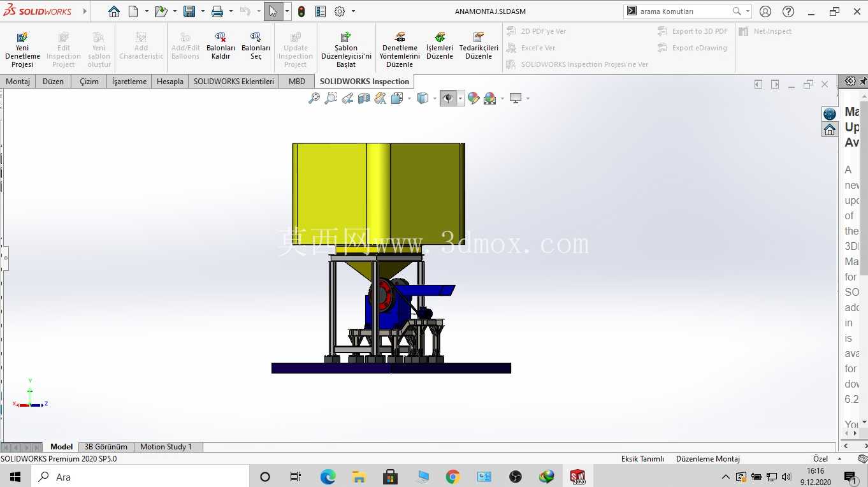
Task: Launch Şablon Düzenleyicisi'ni Başlat
Action: coord(346,50)
